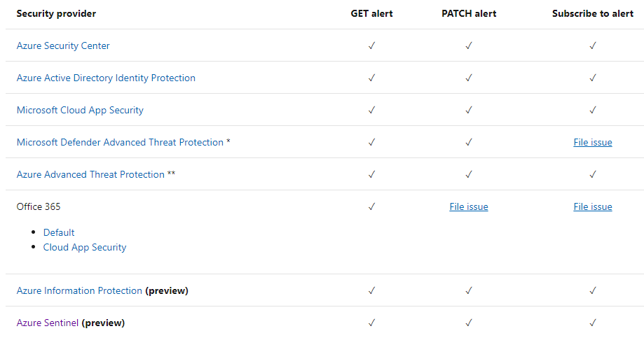
Task: Open the Default link under Office 365
Action: 59,232
